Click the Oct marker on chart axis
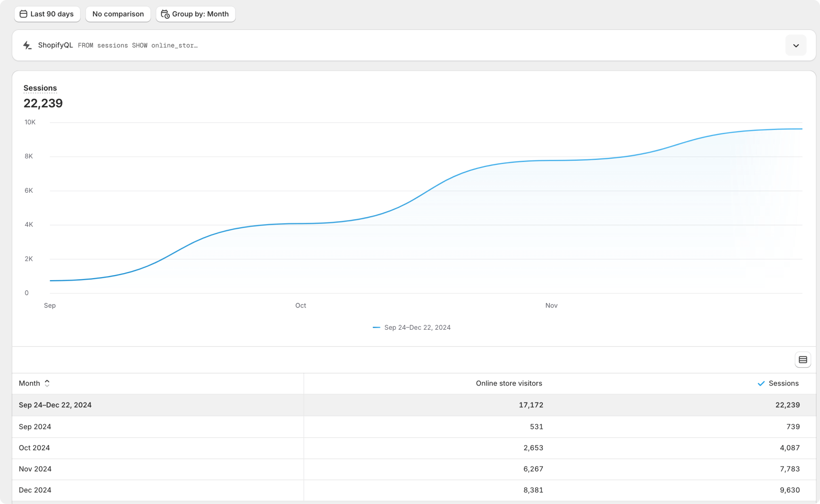The width and height of the screenshot is (820, 504). tap(301, 306)
